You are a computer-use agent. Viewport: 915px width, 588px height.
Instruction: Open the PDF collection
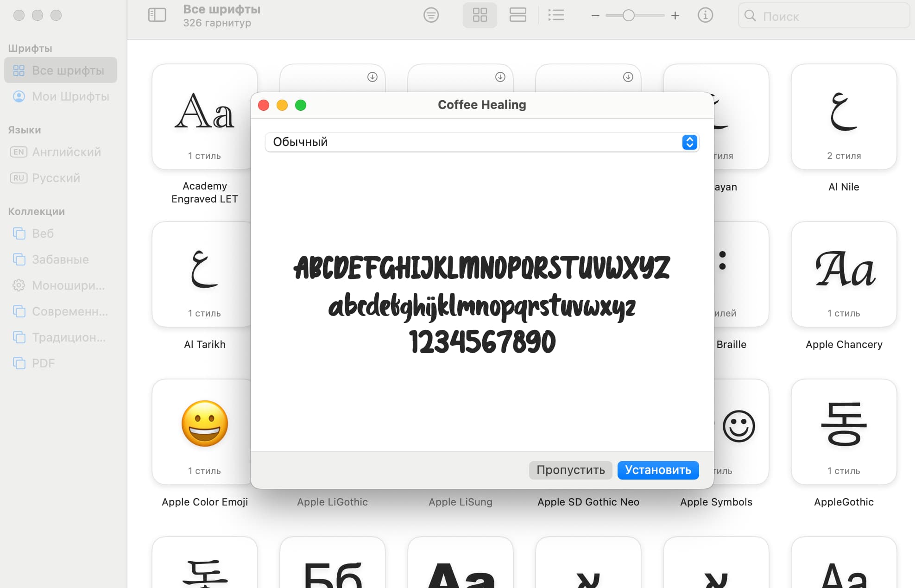coord(61,363)
